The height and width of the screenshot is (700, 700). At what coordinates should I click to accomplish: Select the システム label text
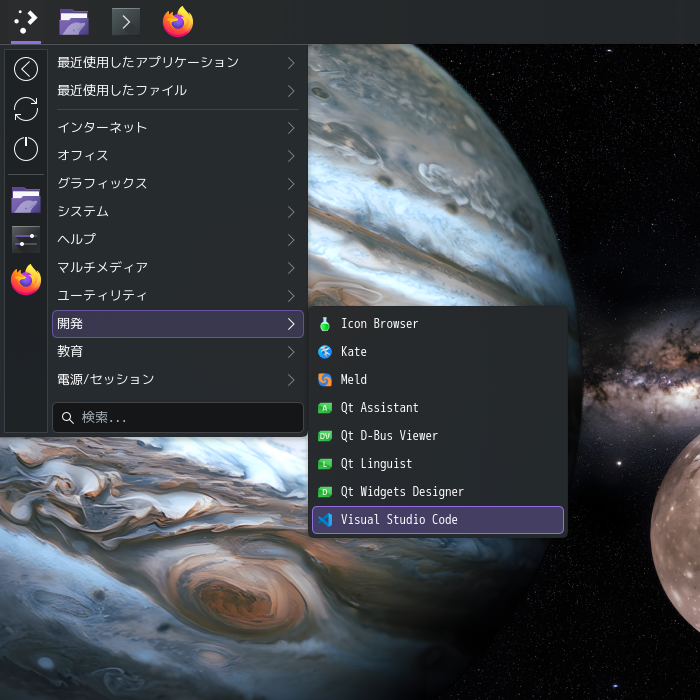(x=83, y=212)
